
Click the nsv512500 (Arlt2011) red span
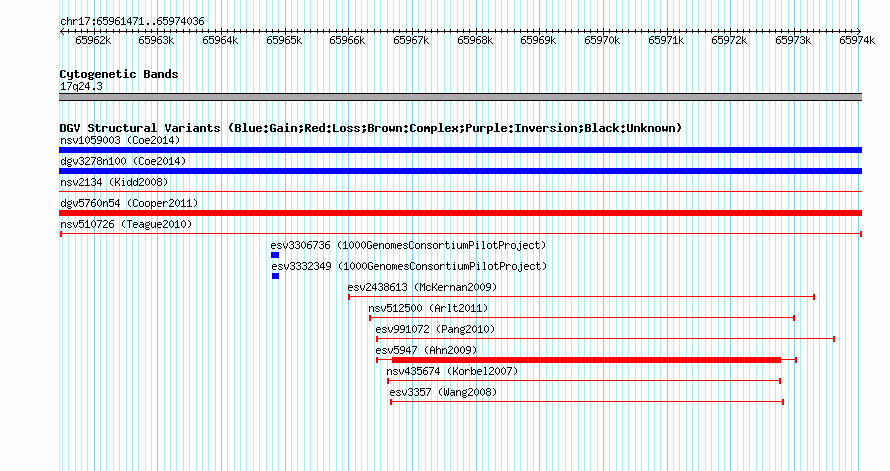point(582,318)
